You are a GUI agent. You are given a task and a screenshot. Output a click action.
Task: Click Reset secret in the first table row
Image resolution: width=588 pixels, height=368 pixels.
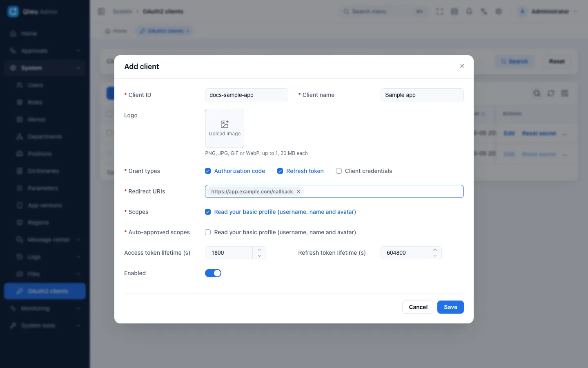pyautogui.click(x=539, y=133)
